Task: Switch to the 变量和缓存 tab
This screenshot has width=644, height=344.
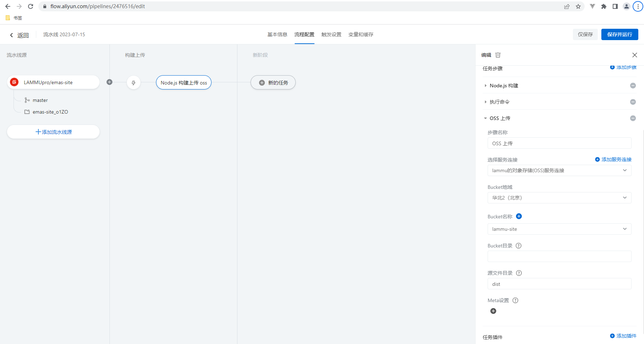Action: [361, 34]
